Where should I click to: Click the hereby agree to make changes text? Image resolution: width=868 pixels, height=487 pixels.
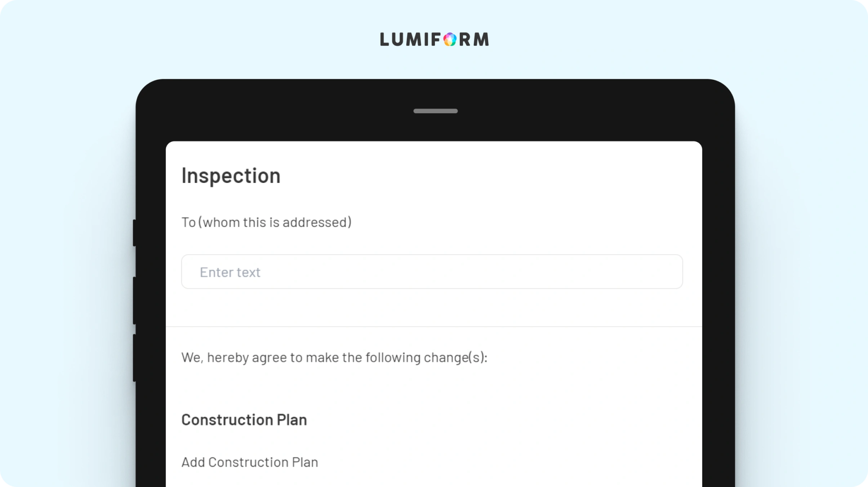click(334, 358)
